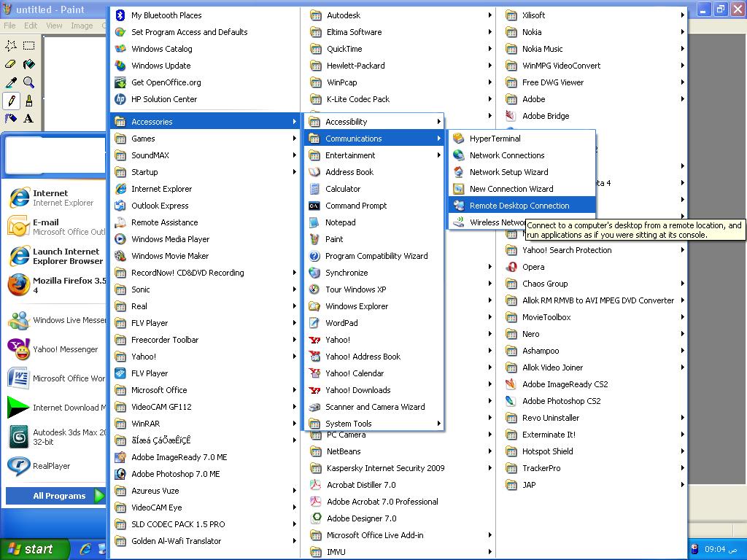The width and height of the screenshot is (747, 560).
Task: Launch Windows Live Messenger from Start menu
Action: click(55, 321)
